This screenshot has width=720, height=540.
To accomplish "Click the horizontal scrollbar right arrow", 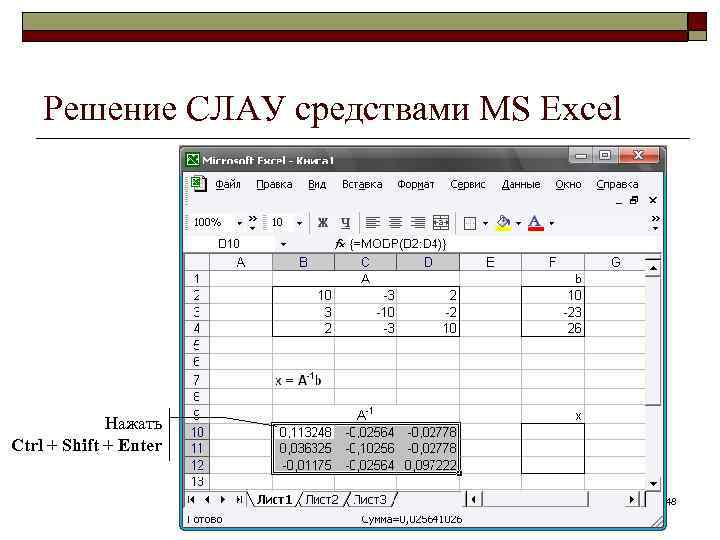I will pyautogui.click(x=631, y=499).
